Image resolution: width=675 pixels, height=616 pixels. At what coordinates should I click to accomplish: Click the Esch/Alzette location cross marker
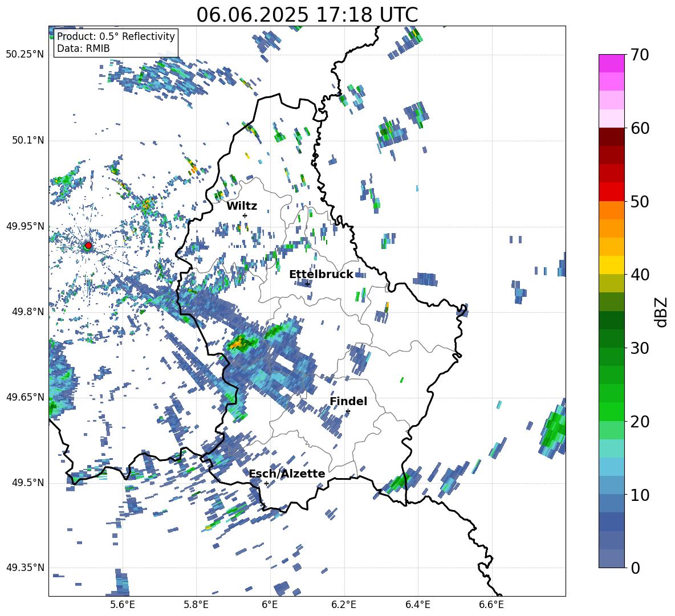coord(266,483)
